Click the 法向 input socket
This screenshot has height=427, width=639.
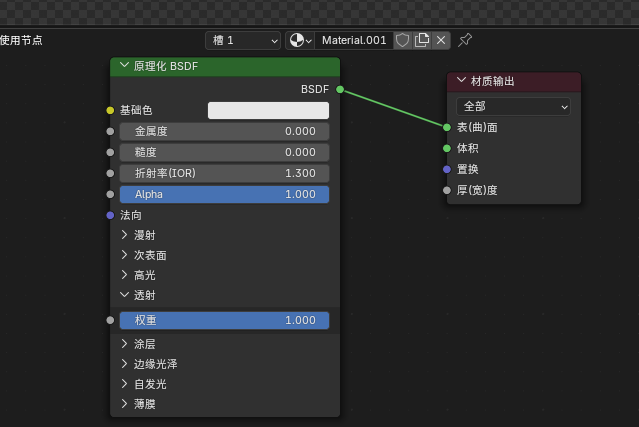pos(110,215)
